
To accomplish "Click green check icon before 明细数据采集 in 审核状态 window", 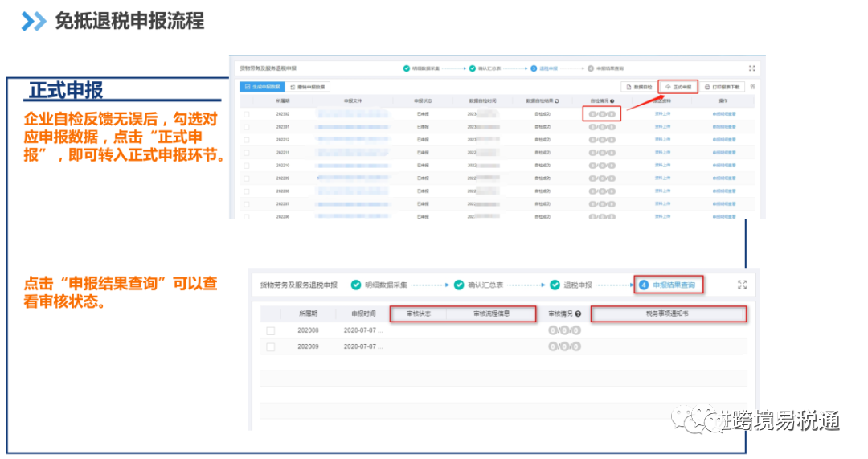I will (x=356, y=285).
